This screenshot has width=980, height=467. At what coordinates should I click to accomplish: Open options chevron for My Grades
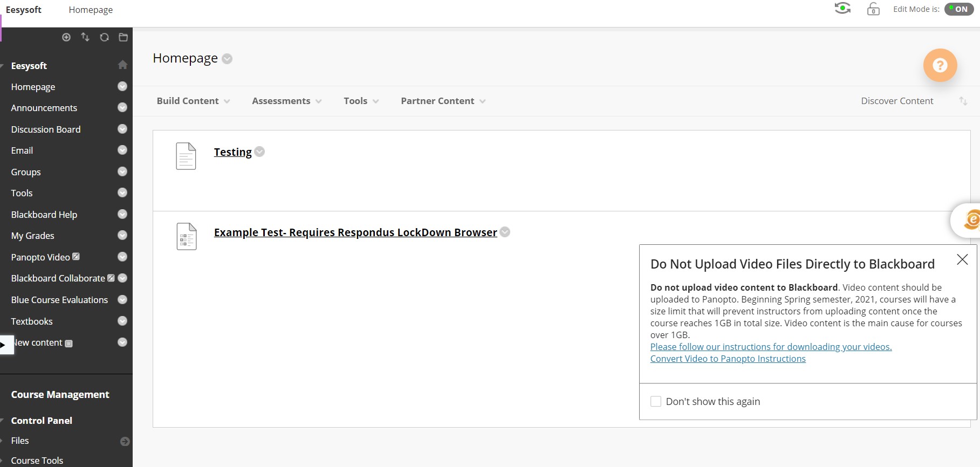click(122, 235)
